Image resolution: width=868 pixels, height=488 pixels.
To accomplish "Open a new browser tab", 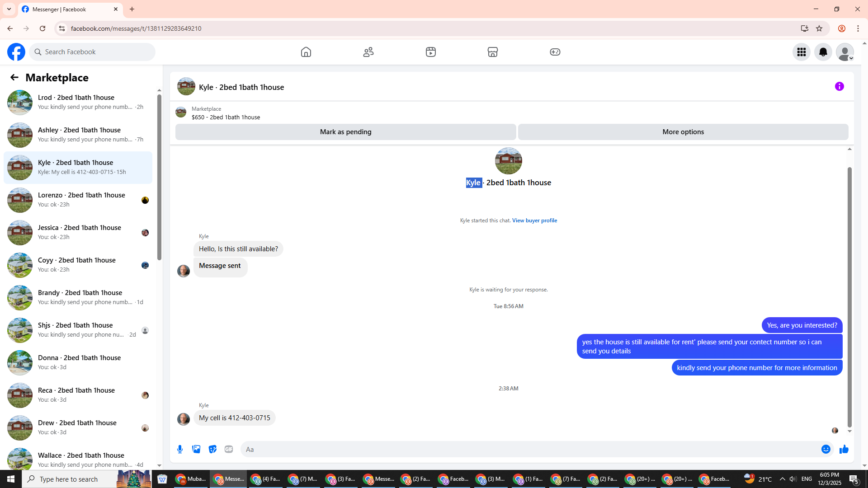I will 132,9.
